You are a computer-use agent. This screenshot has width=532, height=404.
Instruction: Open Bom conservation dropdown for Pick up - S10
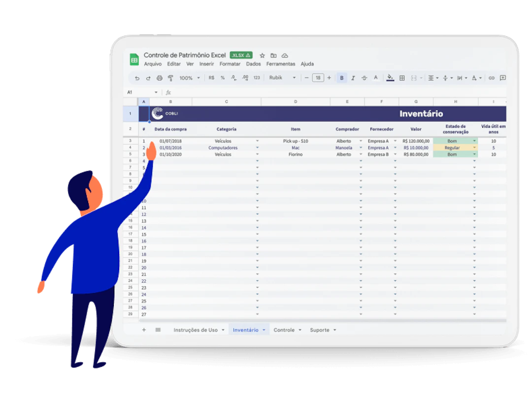[474, 141]
